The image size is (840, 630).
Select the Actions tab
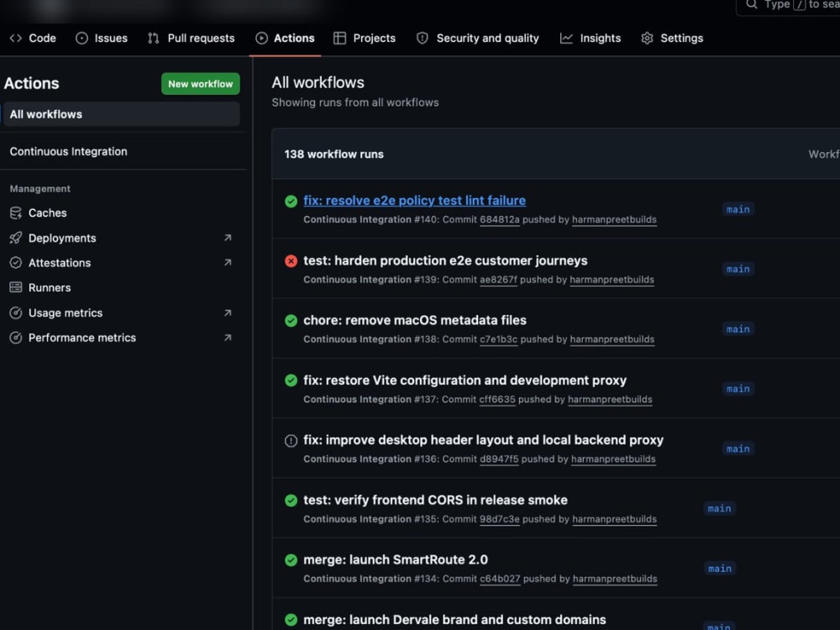pyautogui.click(x=285, y=38)
